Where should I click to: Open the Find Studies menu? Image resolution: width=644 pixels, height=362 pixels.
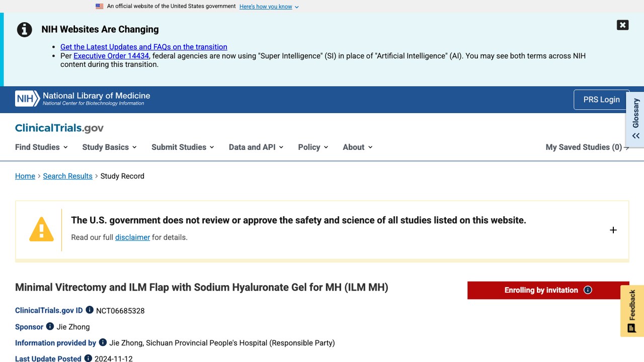[x=41, y=147]
